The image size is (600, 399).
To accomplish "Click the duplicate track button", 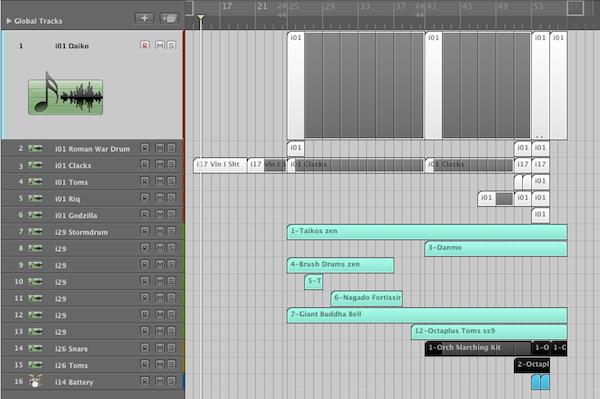I will pyautogui.click(x=169, y=18).
